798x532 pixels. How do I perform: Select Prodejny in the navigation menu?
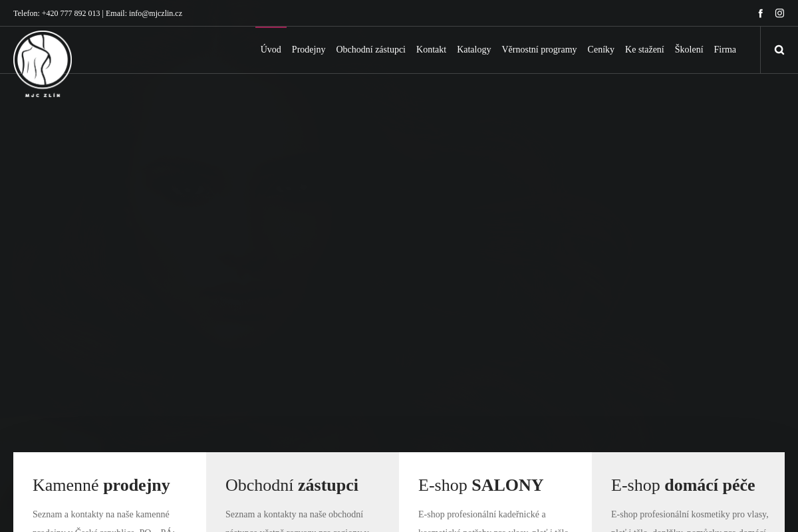[x=308, y=49]
